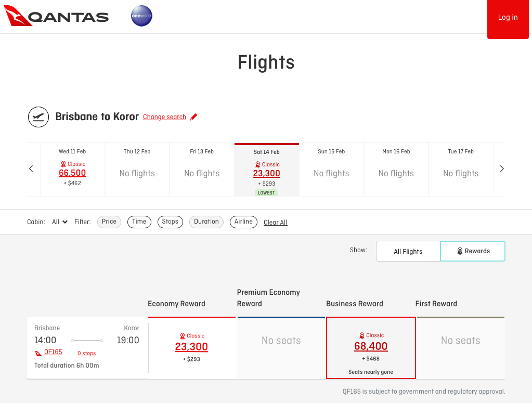Viewport: 532px width, 403px height.
Task: Click the First Reward column header
Action: [436, 304]
